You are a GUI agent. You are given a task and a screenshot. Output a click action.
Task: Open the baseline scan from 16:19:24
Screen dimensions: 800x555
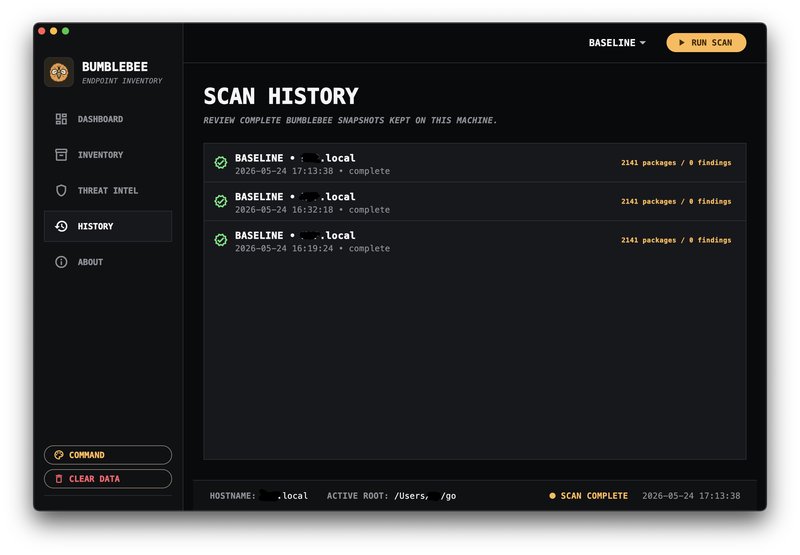[474, 240]
